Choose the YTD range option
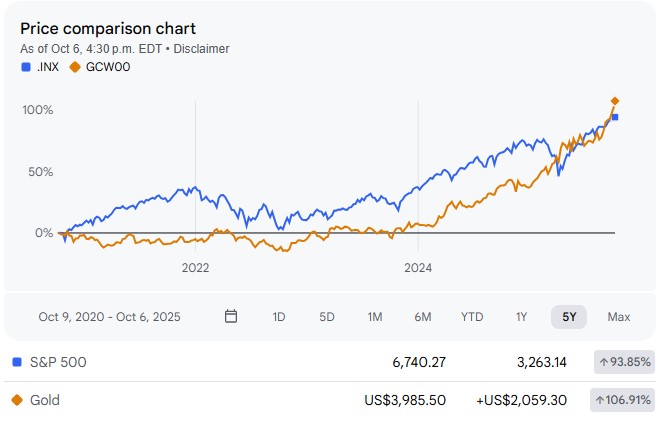 pos(472,317)
